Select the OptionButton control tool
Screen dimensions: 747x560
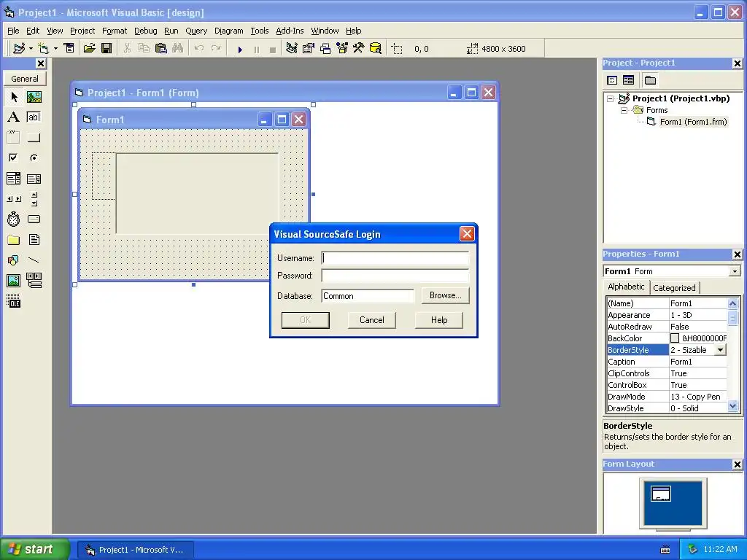[34, 157]
